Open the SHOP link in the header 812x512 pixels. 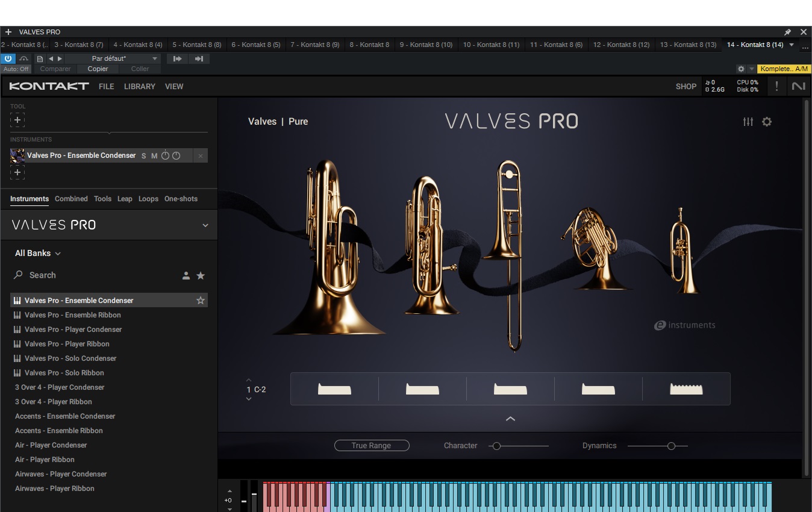pyautogui.click(x=686, y=86)
